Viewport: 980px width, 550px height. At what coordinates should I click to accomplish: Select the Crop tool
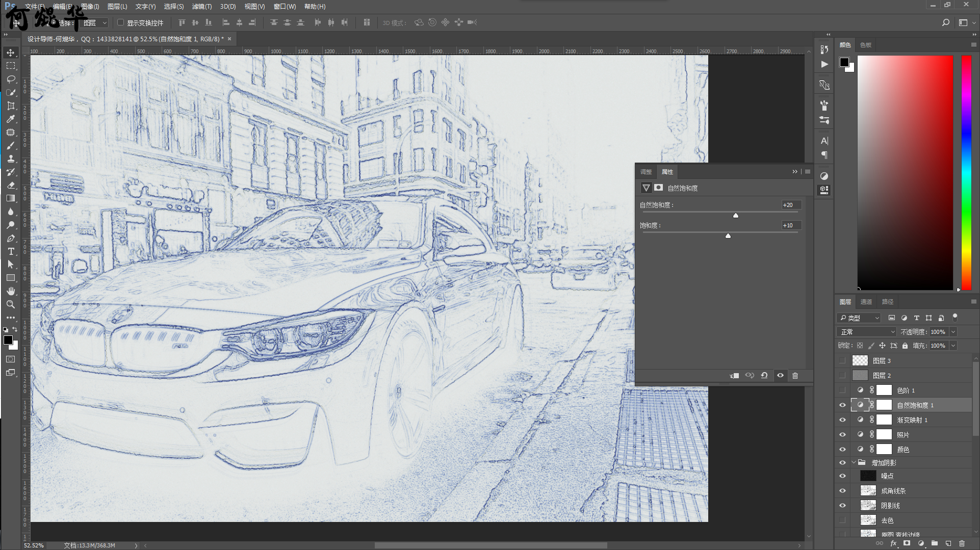(11, 106)
